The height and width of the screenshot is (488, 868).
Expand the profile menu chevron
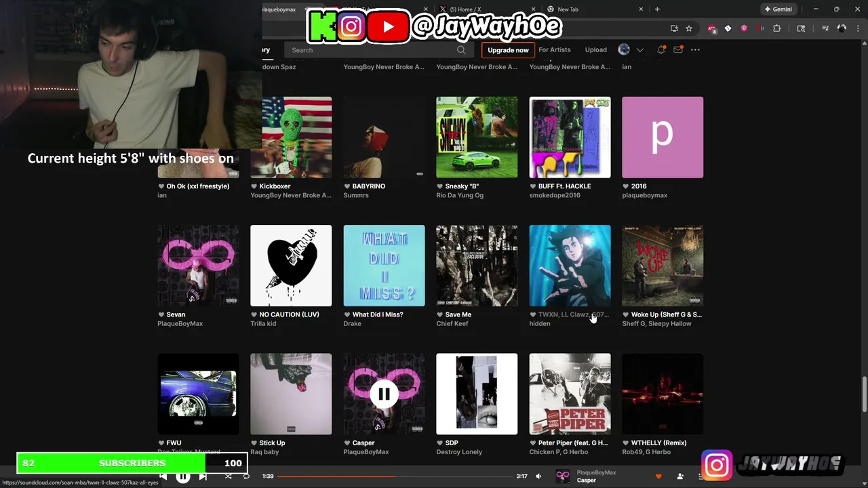pos(639,49)
